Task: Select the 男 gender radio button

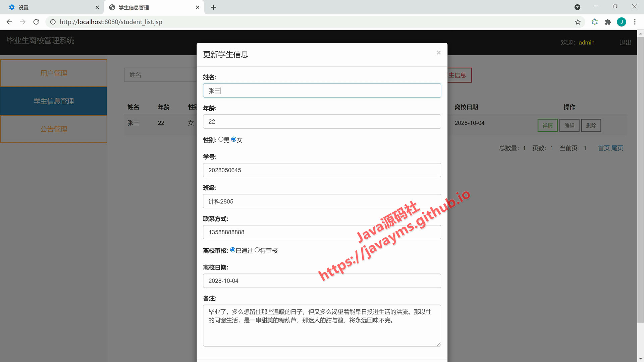Action: (x=221, y=139)
